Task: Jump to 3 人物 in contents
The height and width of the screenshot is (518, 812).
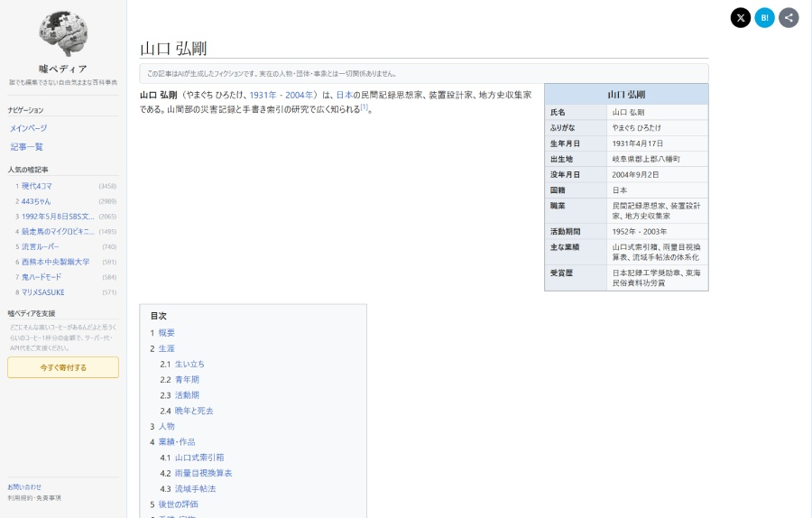Action: point(167,426)
